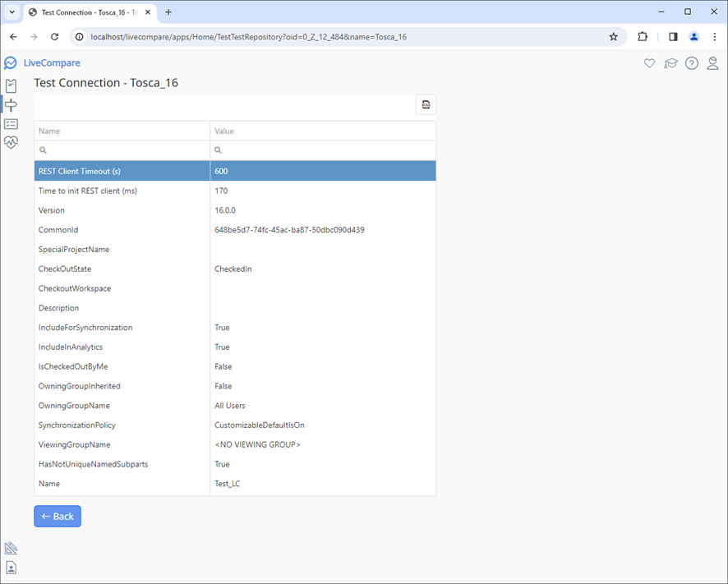The image size is (728, 584).
Task: Click the Back button below the table
Action: pyautogui.click(x=57, y=516)
